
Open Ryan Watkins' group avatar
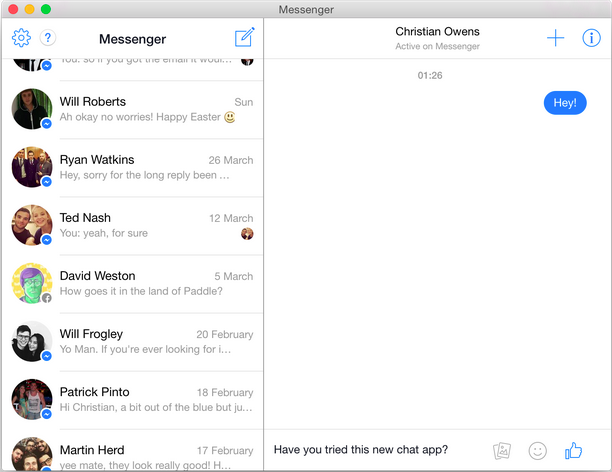[x=32, y=167]
